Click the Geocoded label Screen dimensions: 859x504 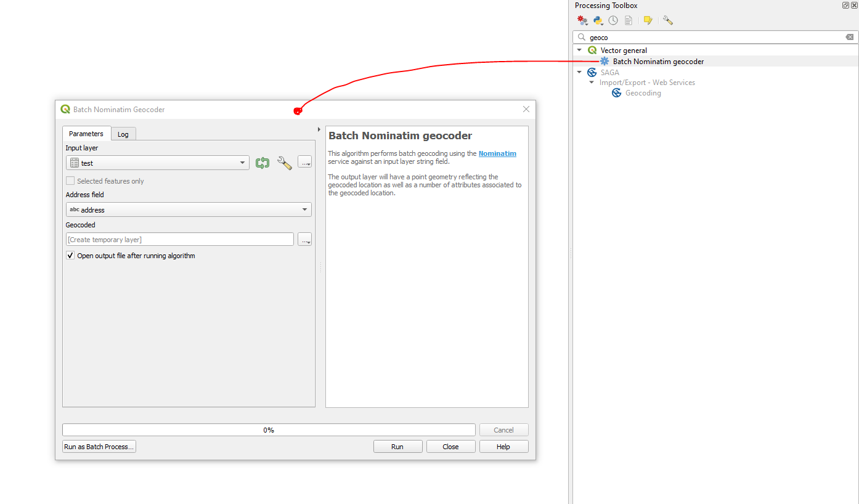81,225
